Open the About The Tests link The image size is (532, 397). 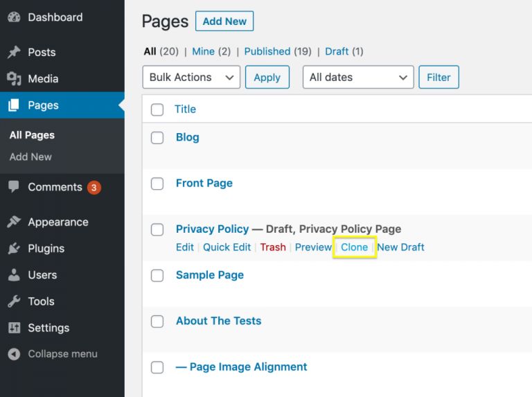point(218,321)
